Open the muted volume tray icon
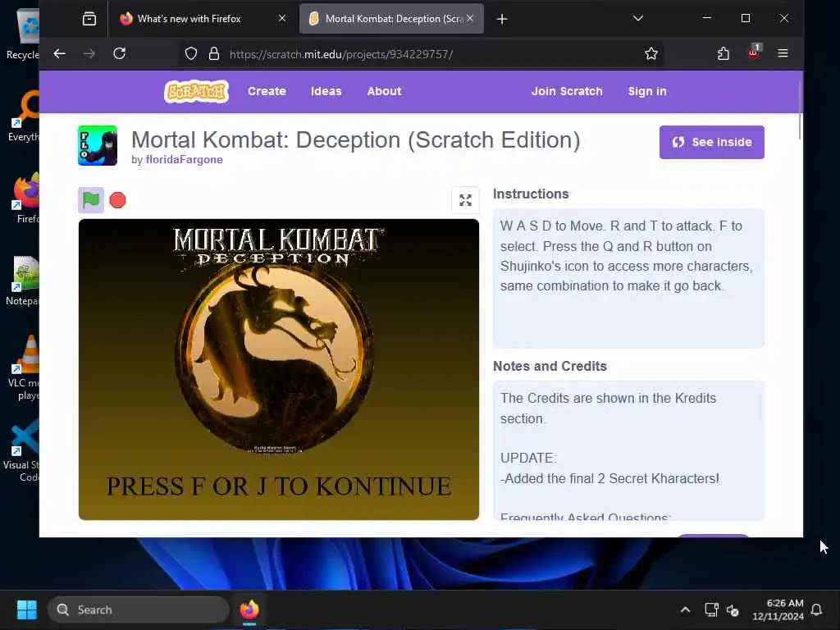This screenshot has width=840, height=630. [x=733, y=609]
